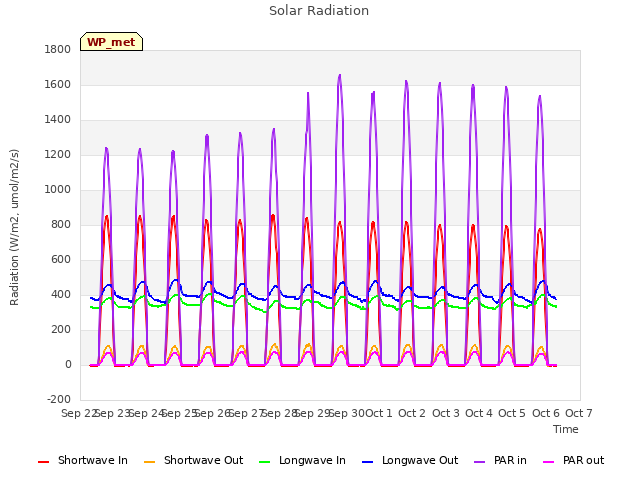This screenshot has height=480, width=640.
Task: Click the 1400 y-axis tick label
Action: click(58, 120)
